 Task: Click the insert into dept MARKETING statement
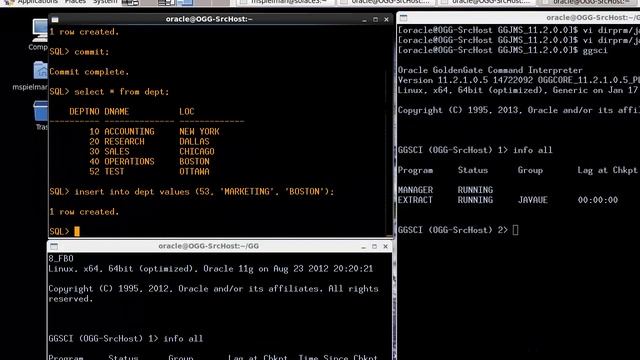click(x=204, y=191)
